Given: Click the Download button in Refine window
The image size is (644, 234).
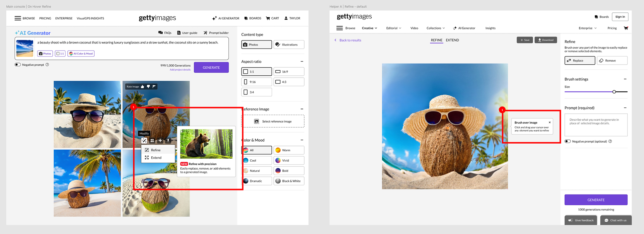Looking at the screenshot, I should point(546,40).
